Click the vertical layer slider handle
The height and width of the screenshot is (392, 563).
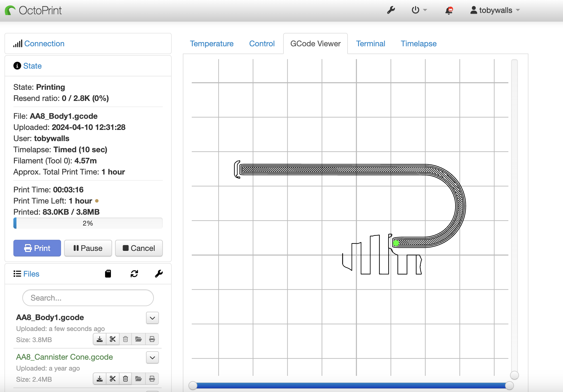(514, 375)
